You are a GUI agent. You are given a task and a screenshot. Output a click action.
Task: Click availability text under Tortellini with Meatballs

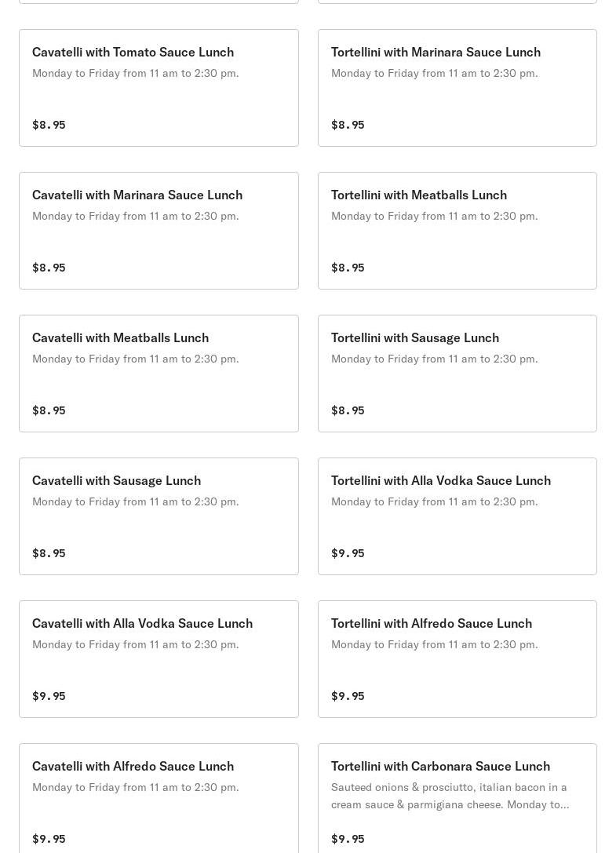(x=434, y=216)
